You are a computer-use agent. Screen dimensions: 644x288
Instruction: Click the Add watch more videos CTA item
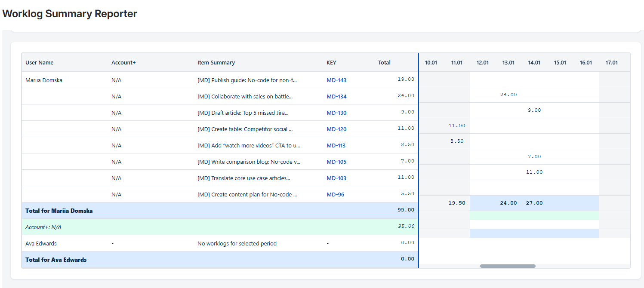(x=249, y=145)
